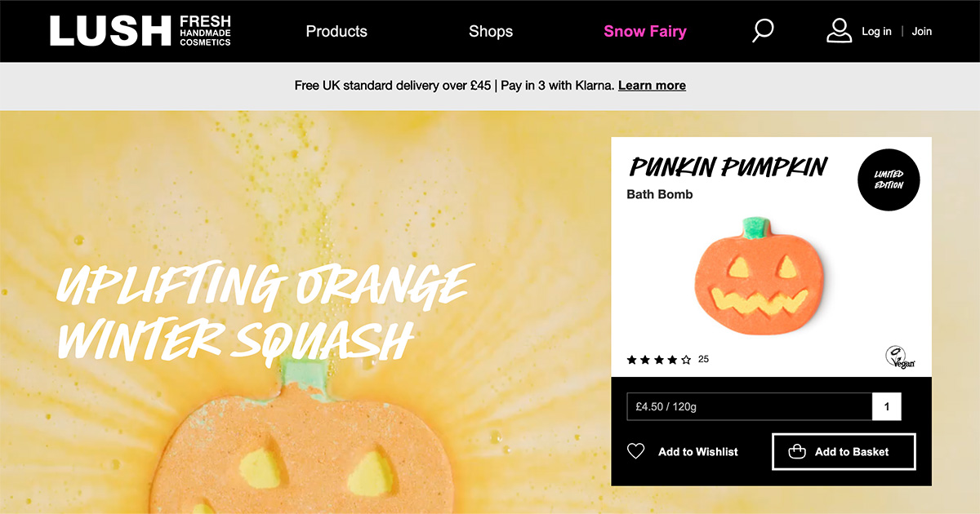
Task: Click the 25 reviews count
Action: coord(703,359)
